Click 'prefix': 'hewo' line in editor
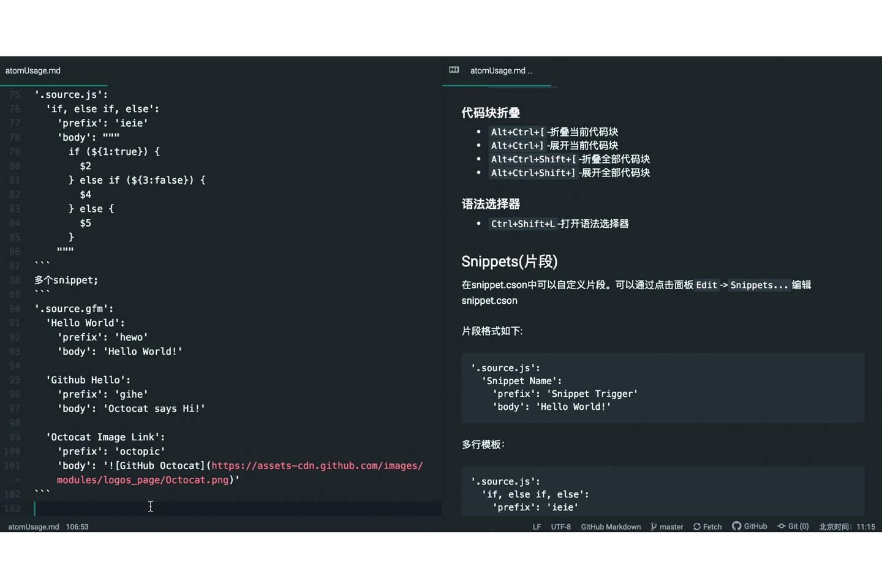The image size is (882, 588). 103,337
